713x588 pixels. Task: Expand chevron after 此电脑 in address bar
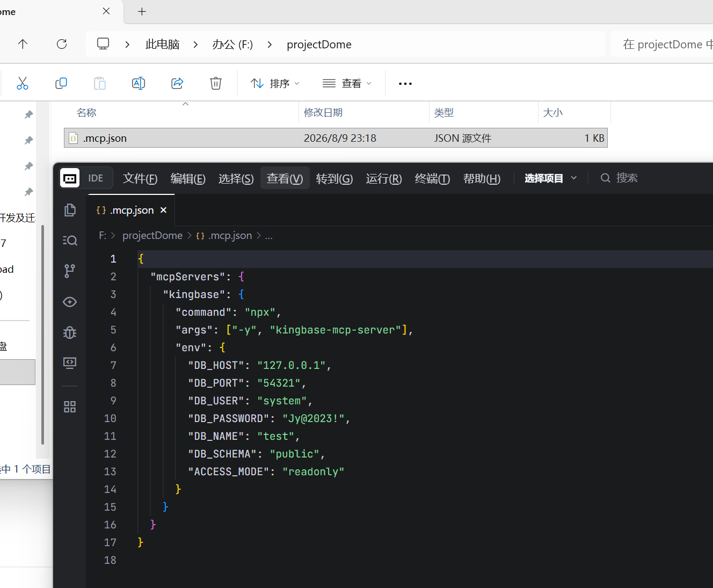pos(196,45)
